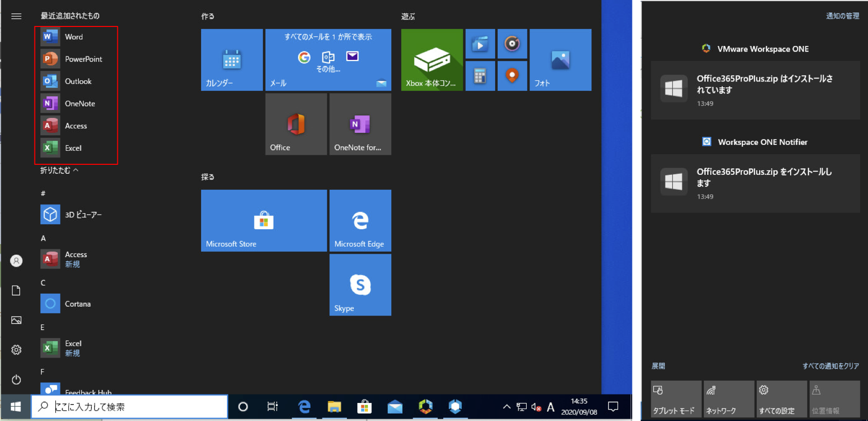This screenshot has height=421, width=868.
Task: Open Task View on the taskbar
Action: [273, 407]
